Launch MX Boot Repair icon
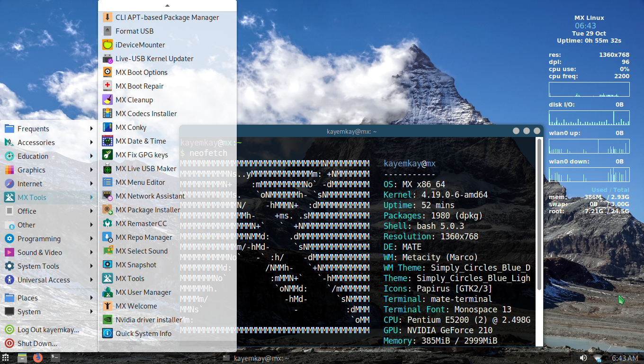This screenshot has width=644, height=364. tap(107, 86)
